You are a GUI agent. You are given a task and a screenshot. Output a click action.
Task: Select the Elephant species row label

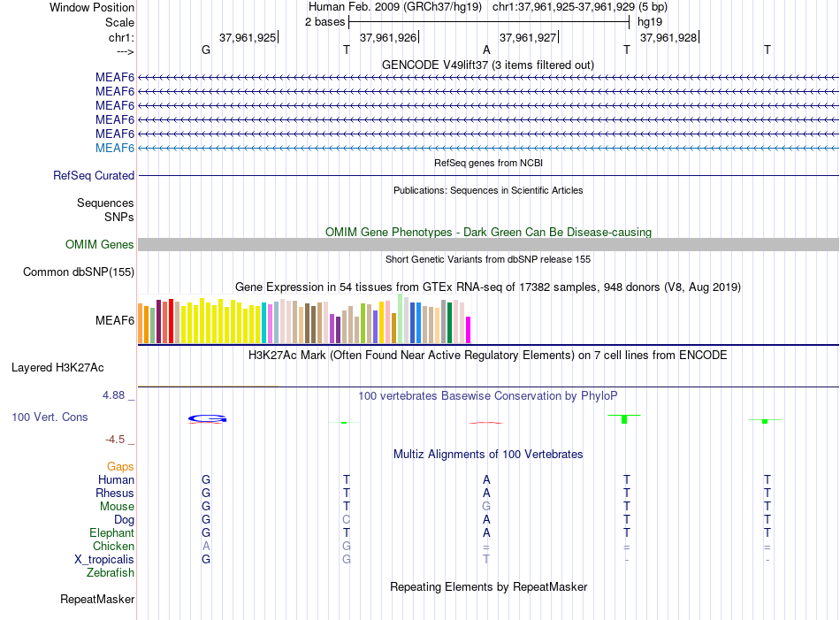pos(112,532)
